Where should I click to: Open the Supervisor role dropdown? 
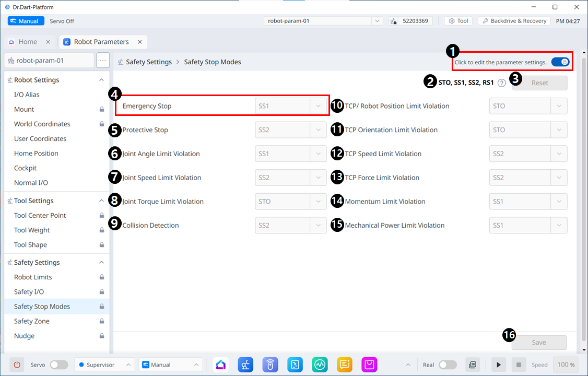104,365
